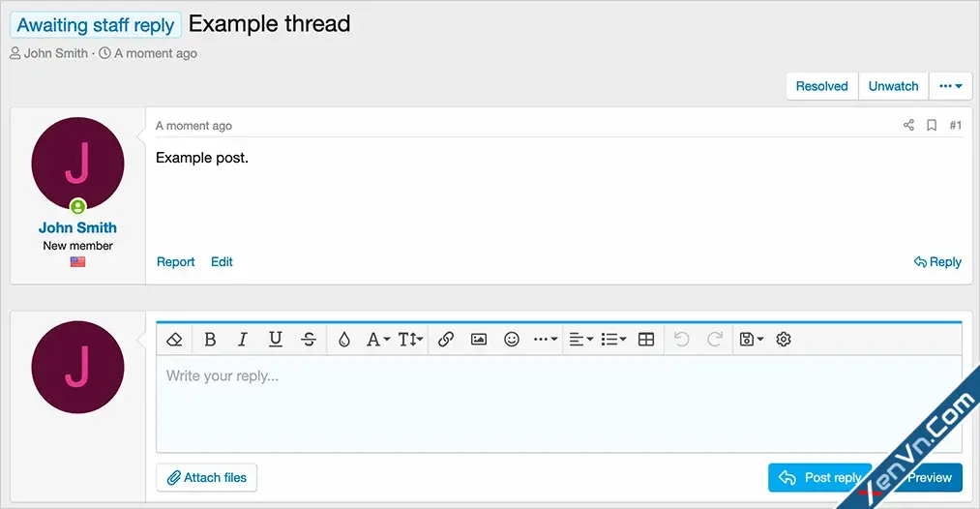Insert a table from the toolbar
Viewport: 980px width, 509px height.
646,339
